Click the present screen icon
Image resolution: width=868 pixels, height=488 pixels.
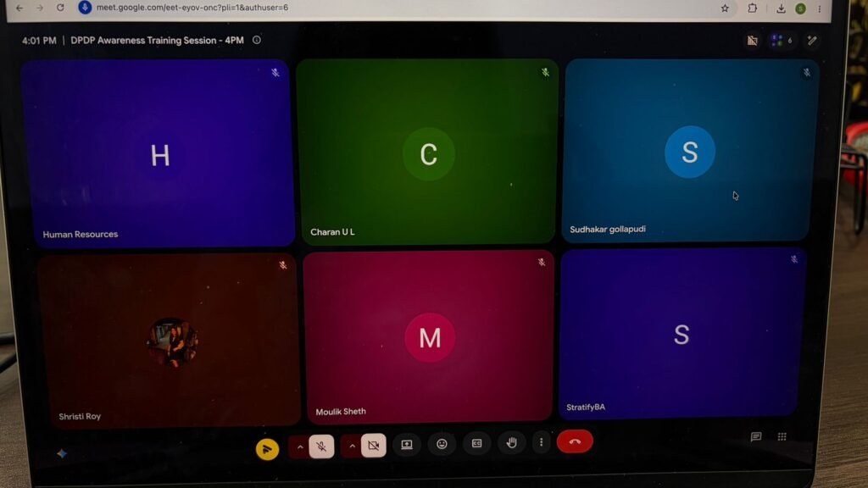[x=407, y=445]
